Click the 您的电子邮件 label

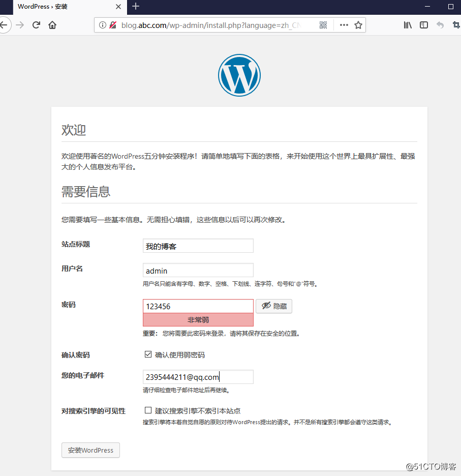point(82,375)
